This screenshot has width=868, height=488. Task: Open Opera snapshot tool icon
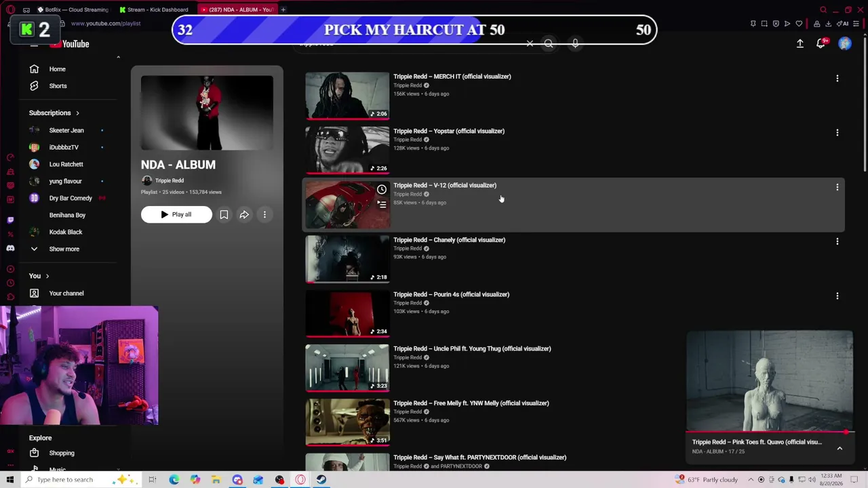click(x=764, y=24)
